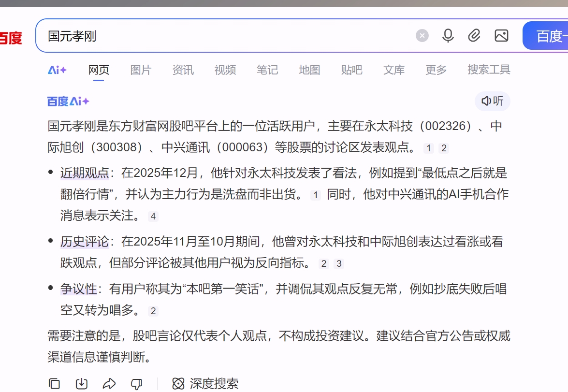Open citation 1 after 发表观点
This screenshot has width=568, height=392.
coord(428,148)
